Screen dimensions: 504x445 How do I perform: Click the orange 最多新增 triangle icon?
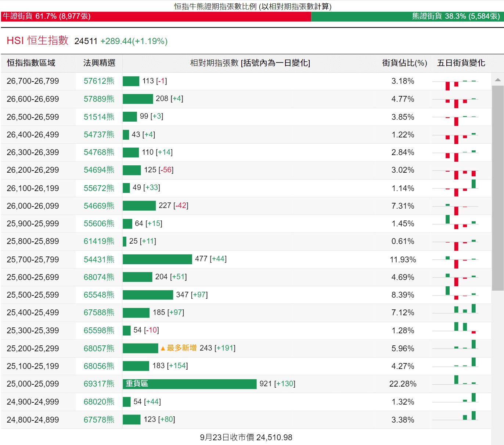(x=163, y=348)
